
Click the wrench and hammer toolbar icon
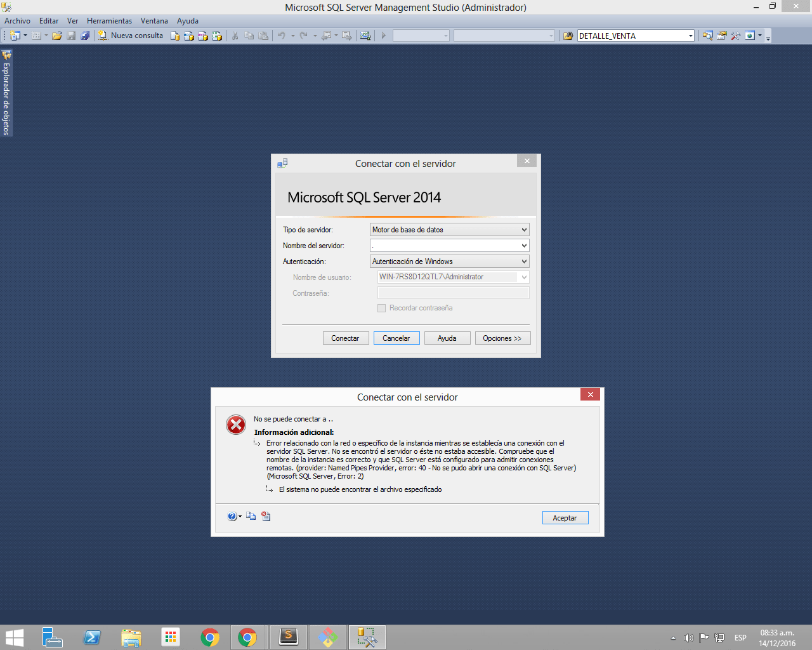point(736,36)
